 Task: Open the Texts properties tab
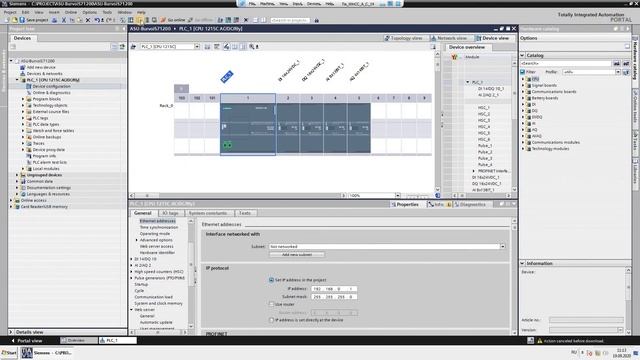pos(245,213)
